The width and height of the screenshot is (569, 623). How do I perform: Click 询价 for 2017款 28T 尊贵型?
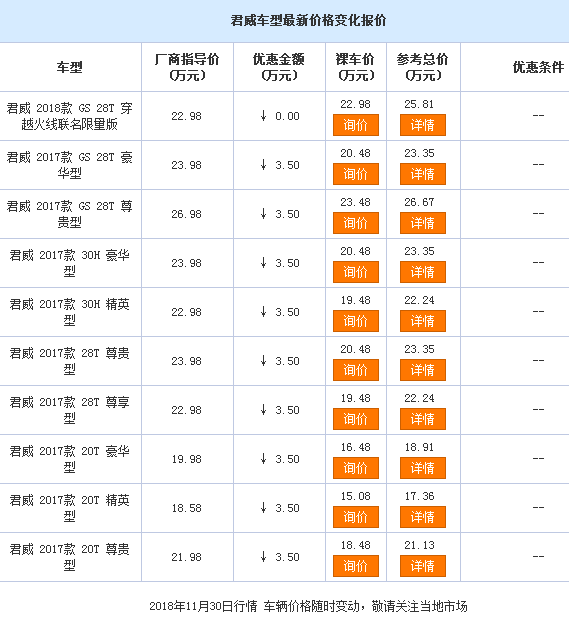(x=356, y=370)
